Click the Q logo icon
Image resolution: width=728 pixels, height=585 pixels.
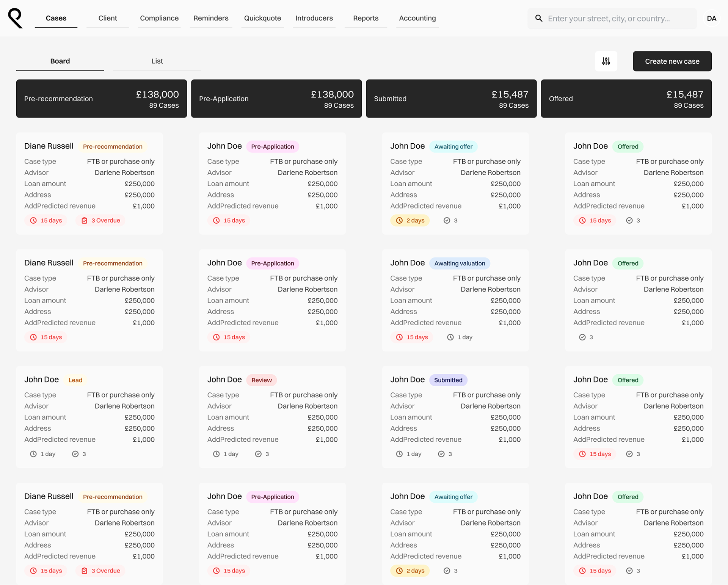click(x=15, y=18)
